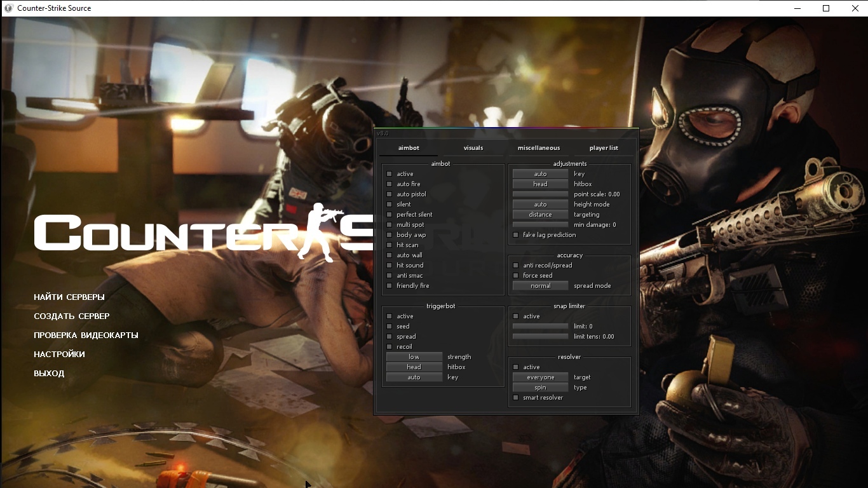Maximize the Counter-Strike Source window

pyautogui.click(x=826, y=8)
